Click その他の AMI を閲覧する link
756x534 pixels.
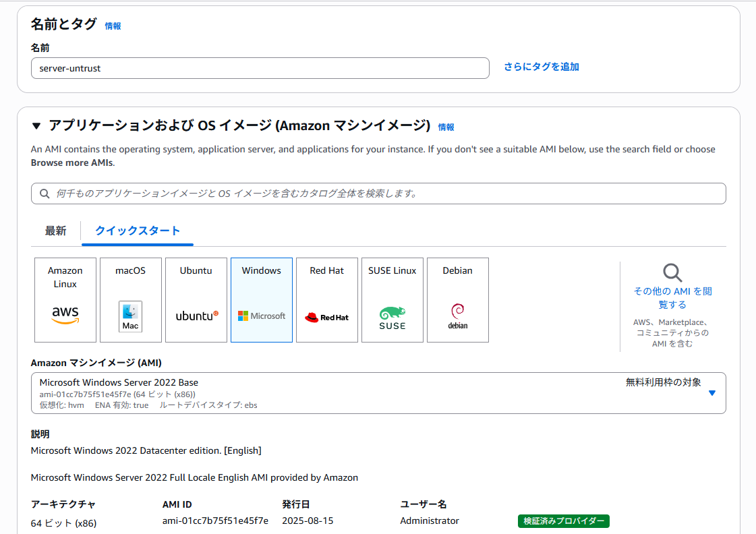672,298
